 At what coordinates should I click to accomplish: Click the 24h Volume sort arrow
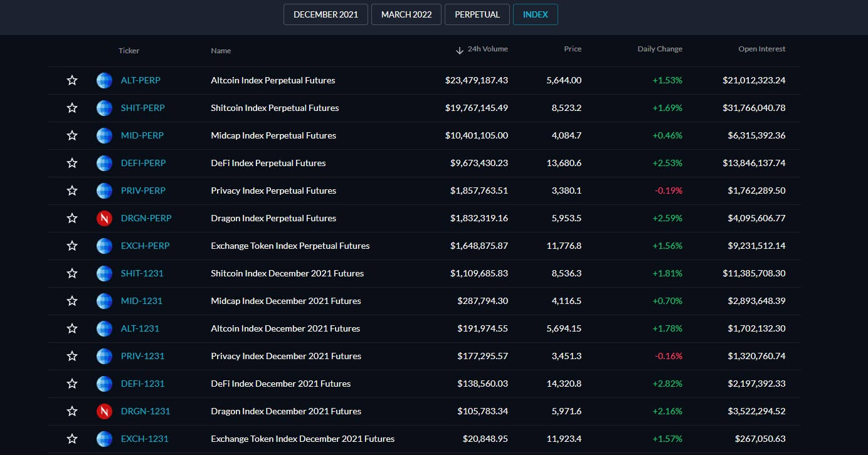[460, 50]
